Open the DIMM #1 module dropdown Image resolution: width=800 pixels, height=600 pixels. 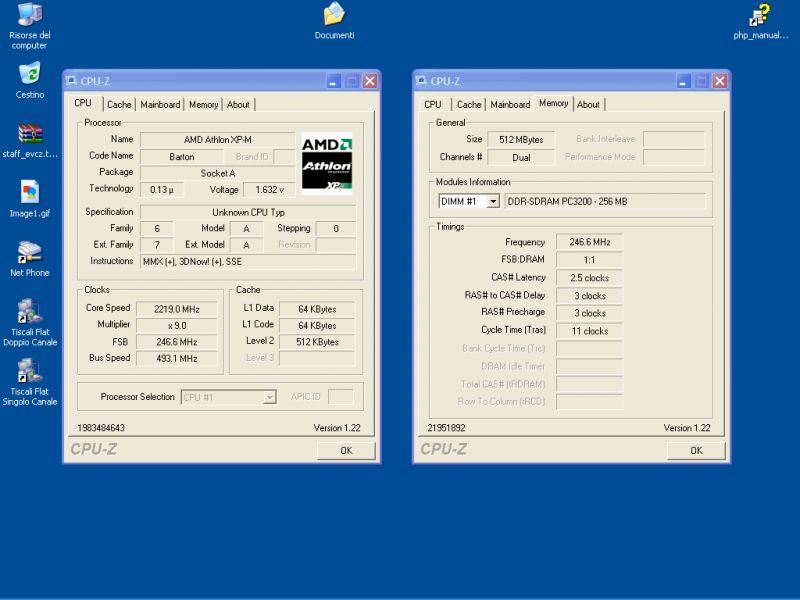(493, 202)
